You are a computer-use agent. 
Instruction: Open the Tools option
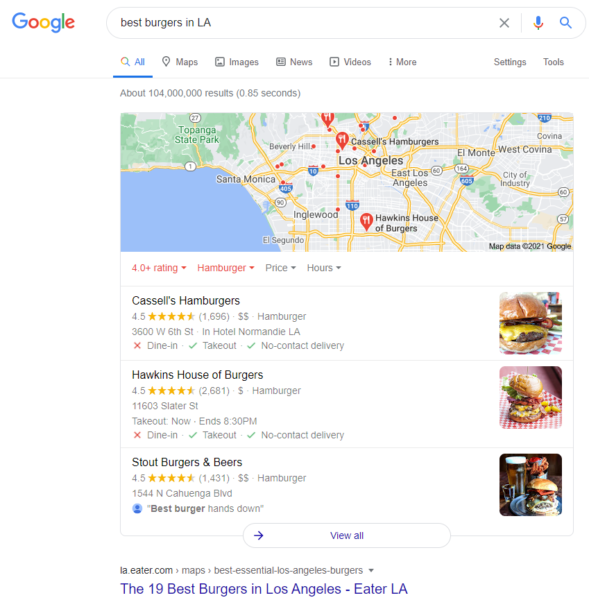pos(553,62)
